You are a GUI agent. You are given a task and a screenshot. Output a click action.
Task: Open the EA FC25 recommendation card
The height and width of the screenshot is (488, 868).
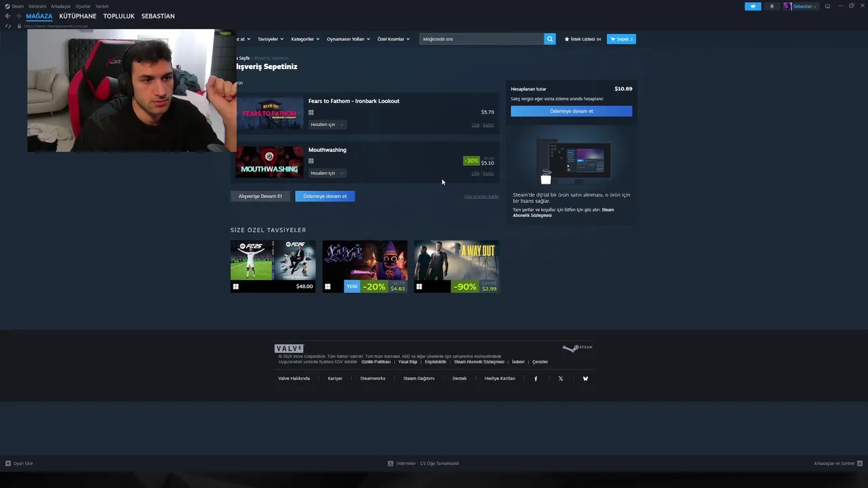coord(273,266)
